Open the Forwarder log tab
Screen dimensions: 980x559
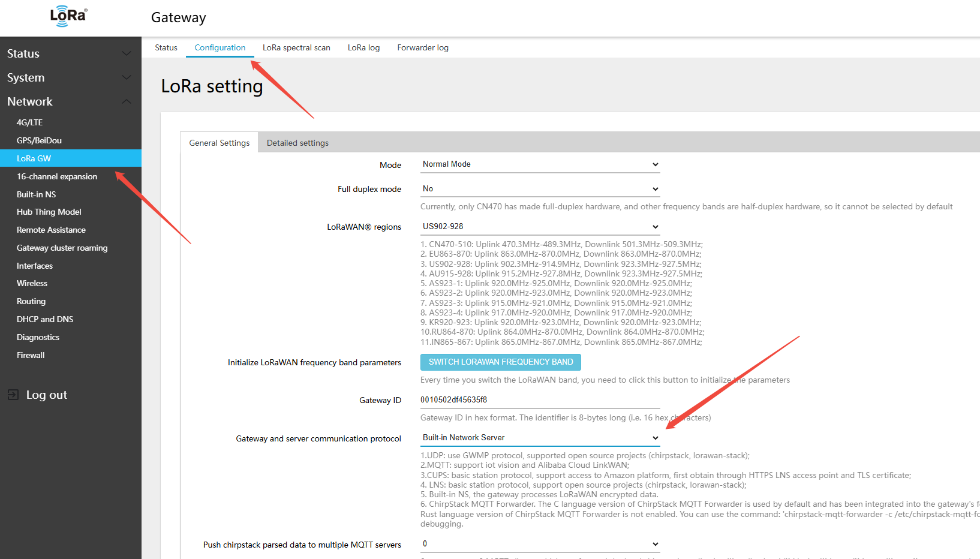pos(423,47)
